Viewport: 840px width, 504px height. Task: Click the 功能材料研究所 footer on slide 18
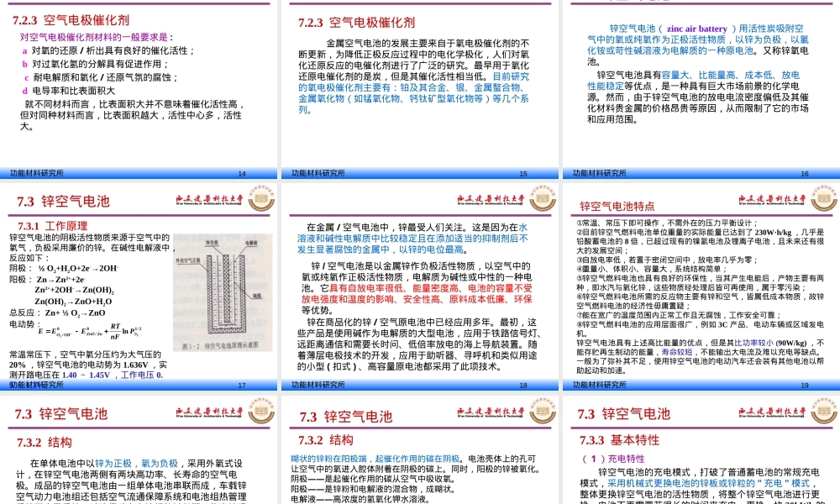pos(318,385)
